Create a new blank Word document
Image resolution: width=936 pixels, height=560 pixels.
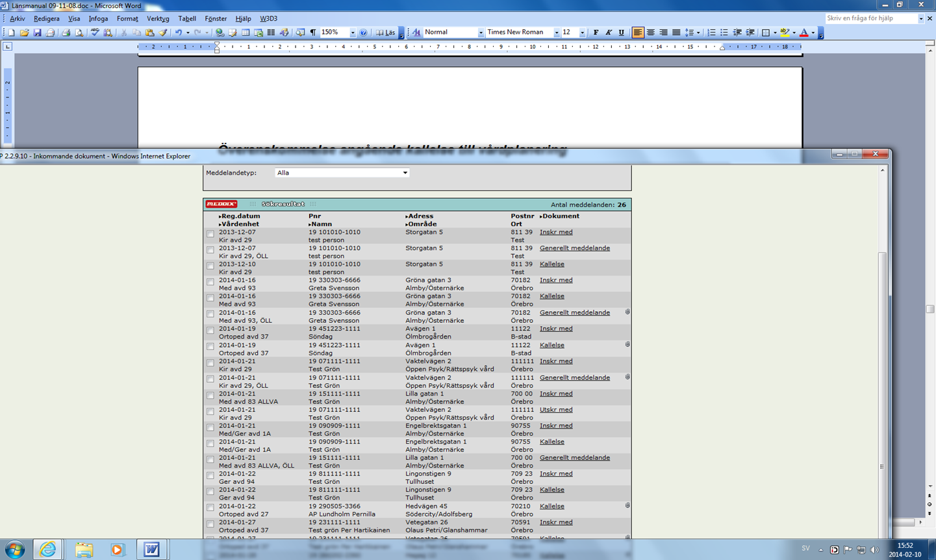11,32
